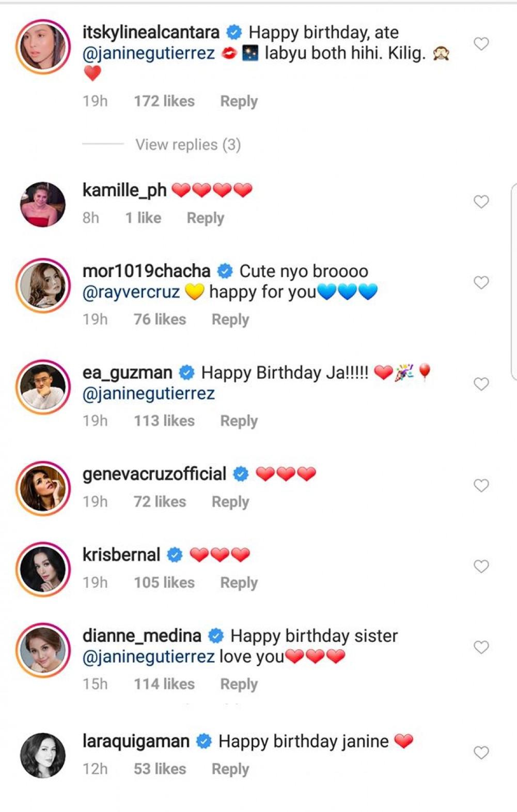Image resolution: width=517 pixels, height=812 pixels.
Task: Like the genevacruzofficial comment
Action: (481, 485)
